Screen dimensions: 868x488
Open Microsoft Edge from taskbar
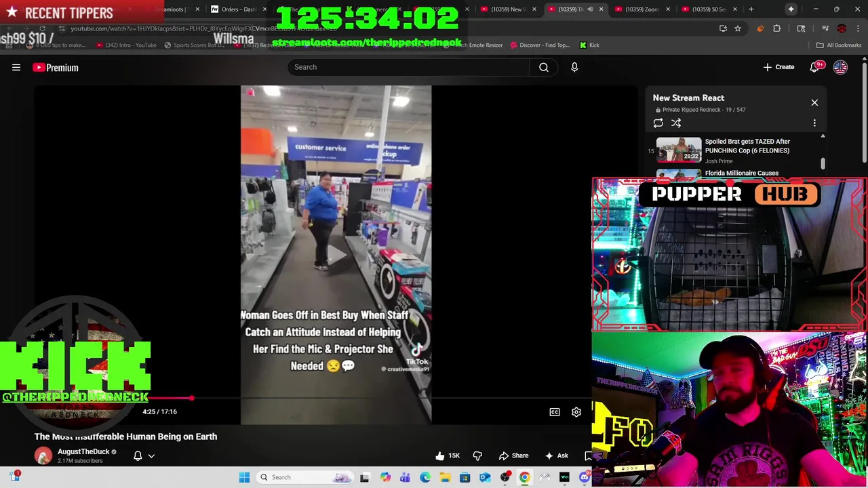pos(425,477)
